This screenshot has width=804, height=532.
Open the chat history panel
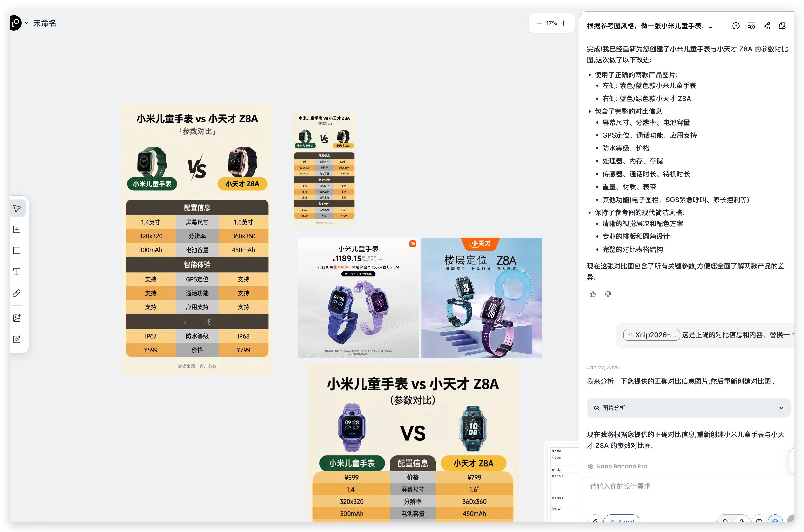pyautogui.click(x=751, y=26)
